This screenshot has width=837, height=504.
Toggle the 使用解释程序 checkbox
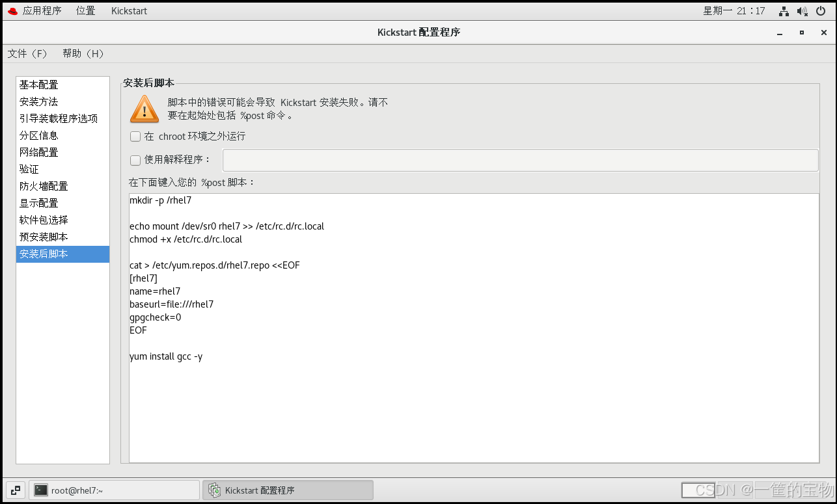[x=135, y=160]
